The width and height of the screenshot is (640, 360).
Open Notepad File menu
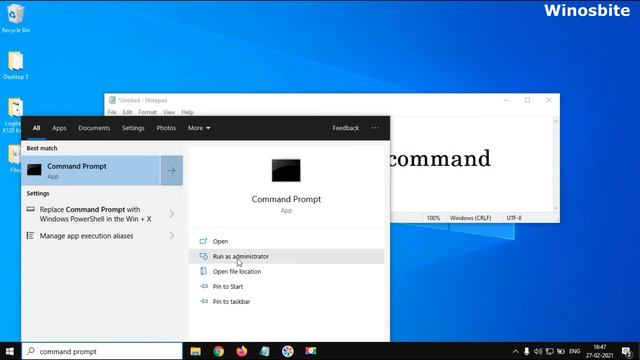coord(112,112)
